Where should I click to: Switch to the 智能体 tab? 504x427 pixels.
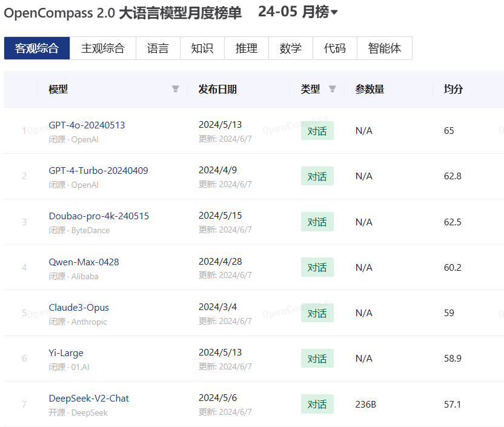point(385,48)
